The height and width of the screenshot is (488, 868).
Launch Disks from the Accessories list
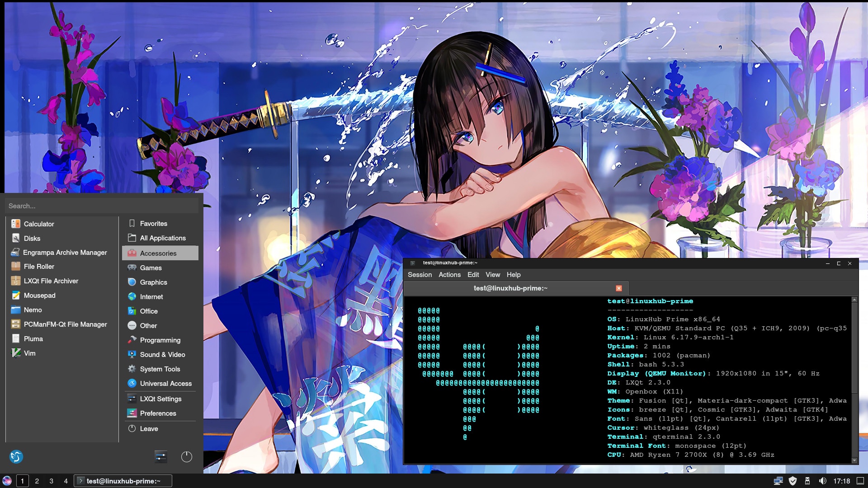coord(32,239)
